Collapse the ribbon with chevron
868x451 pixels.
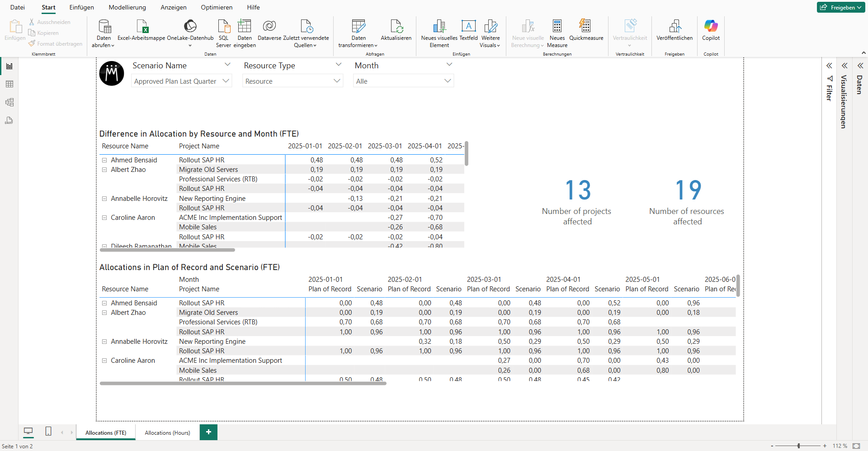coord(864,53)
